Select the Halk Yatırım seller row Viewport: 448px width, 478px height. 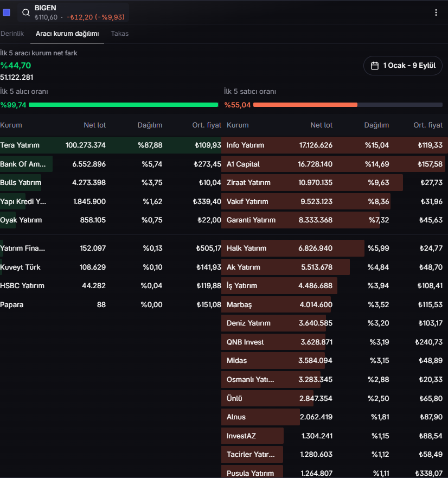(335, 248)
